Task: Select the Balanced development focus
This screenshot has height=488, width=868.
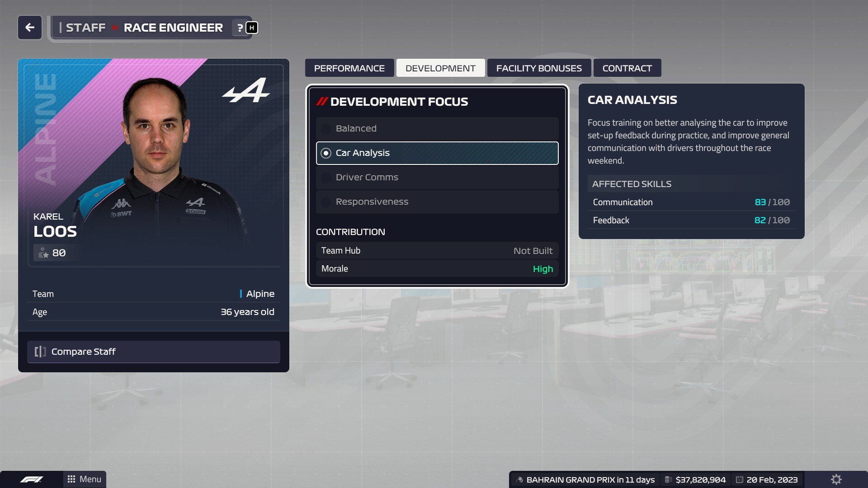Action: coord(437,128)
